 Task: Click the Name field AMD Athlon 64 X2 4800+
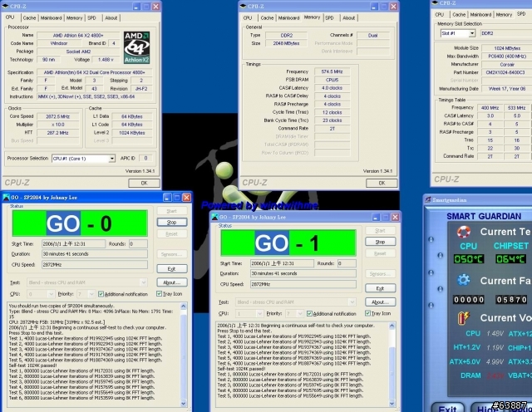[x=78, y=35]
